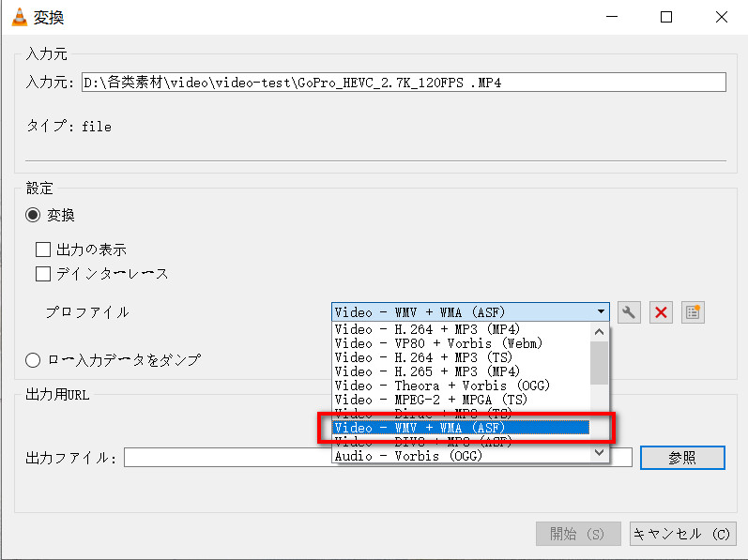Delete selected profile with red X
The height and width of the screenshot is (560, 748).
661,312
